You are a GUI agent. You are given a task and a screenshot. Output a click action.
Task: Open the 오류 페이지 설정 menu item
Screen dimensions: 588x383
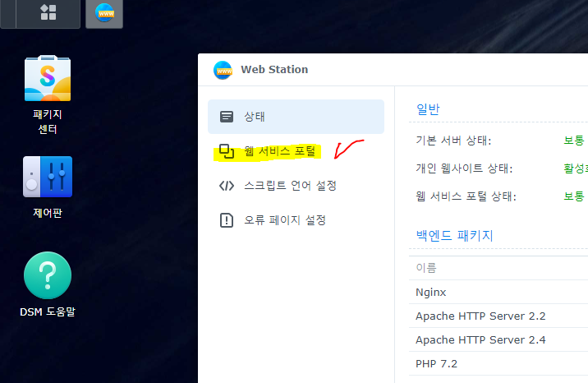click(296, 220)
